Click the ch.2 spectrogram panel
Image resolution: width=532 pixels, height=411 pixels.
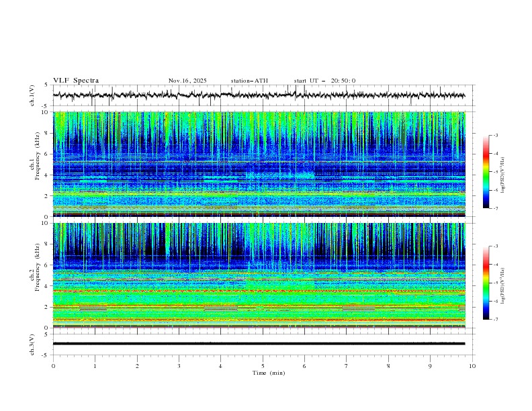pos(259,275)
